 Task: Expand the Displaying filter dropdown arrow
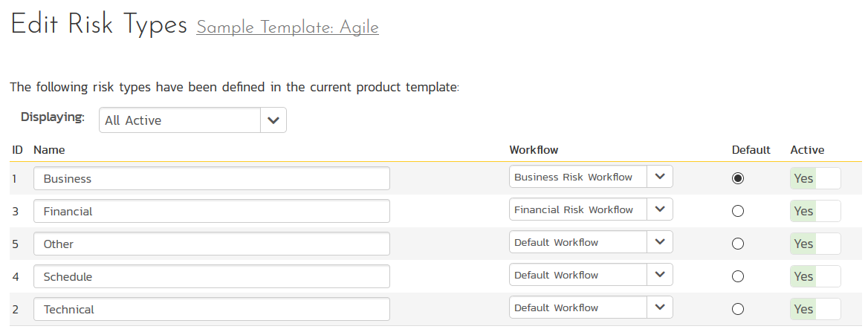[x=273, y=120]
